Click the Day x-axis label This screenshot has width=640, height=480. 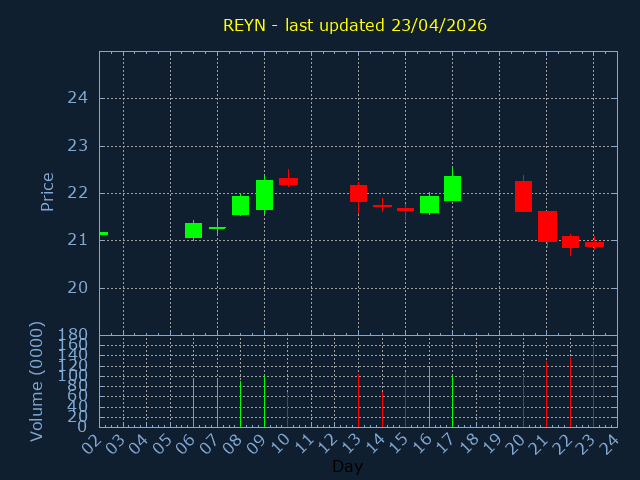coord(347,466)
